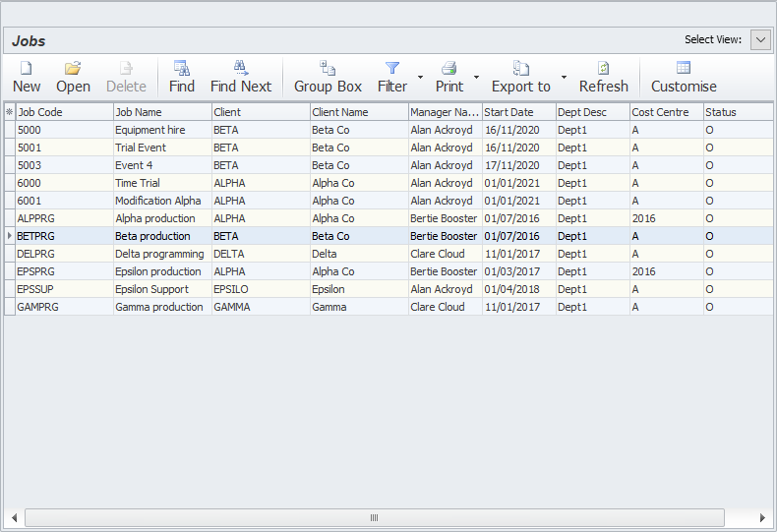Select the Delta programming job name

[162, 254]
